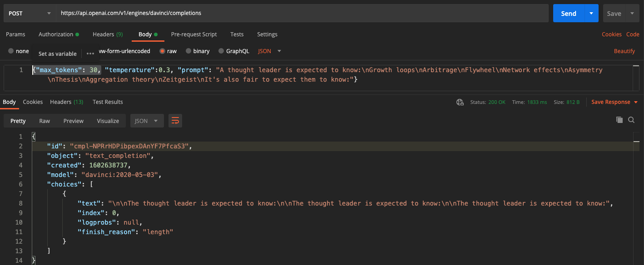View the response Headers (13) tab
Viewport: 644px width, 265px height.
[x=67, y=102]
